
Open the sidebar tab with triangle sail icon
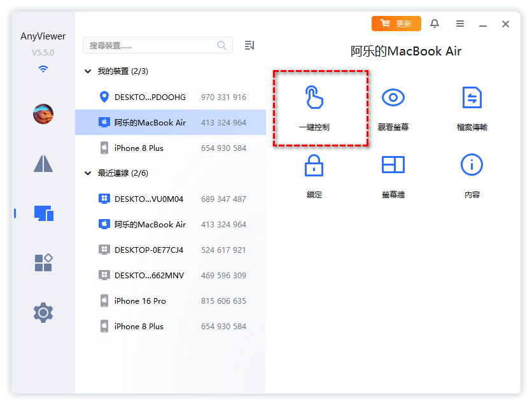pyautogui.click(x=43, y=164)
